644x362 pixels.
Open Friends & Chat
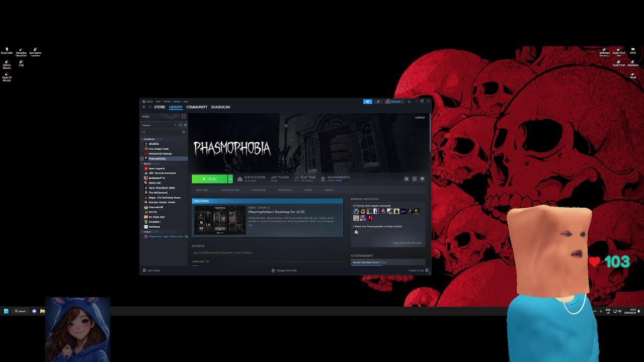pos(418,270)
